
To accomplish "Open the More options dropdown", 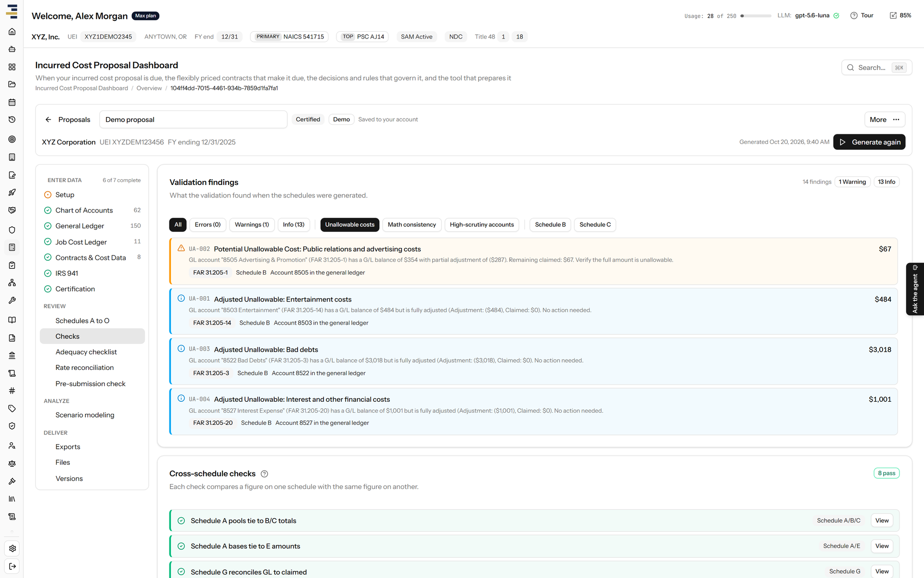I will pyautogui.click(x=885, y=119).
